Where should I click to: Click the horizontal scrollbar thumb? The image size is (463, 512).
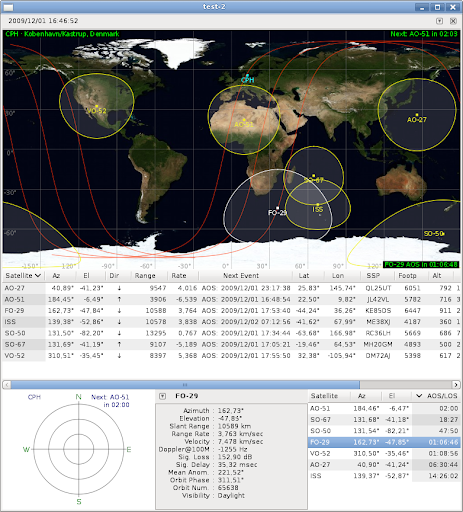(x=185, y=385)
